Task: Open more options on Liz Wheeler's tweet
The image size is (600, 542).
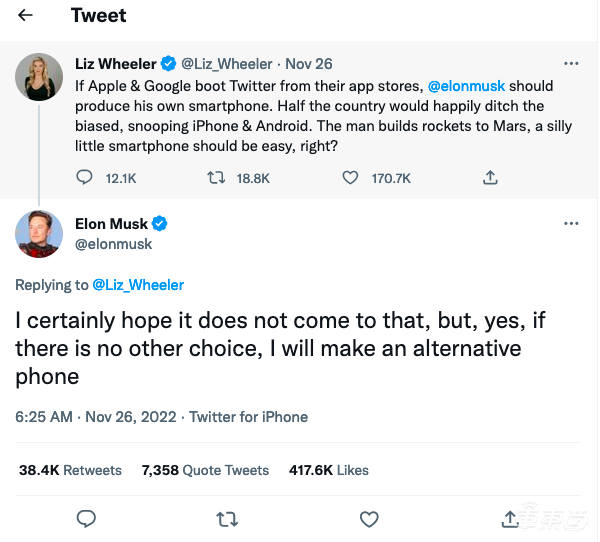Action: pyautogui.click(x=571, y=63)
